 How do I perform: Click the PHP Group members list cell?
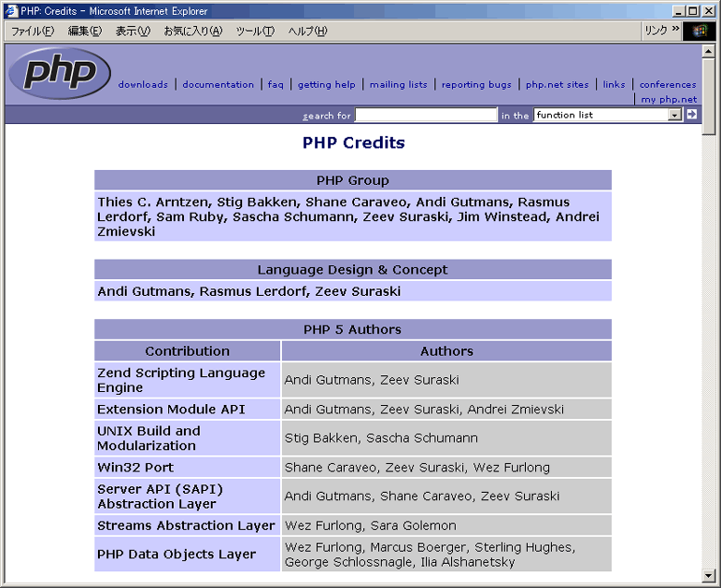(x=353, y=216)
